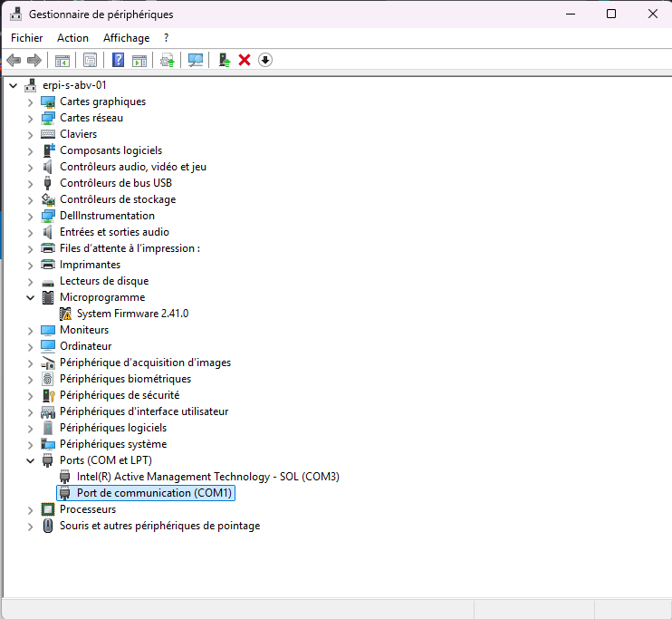Click the Back arrow in toolbar
Screen dimensions: 672x619
[x=14, y=60]
